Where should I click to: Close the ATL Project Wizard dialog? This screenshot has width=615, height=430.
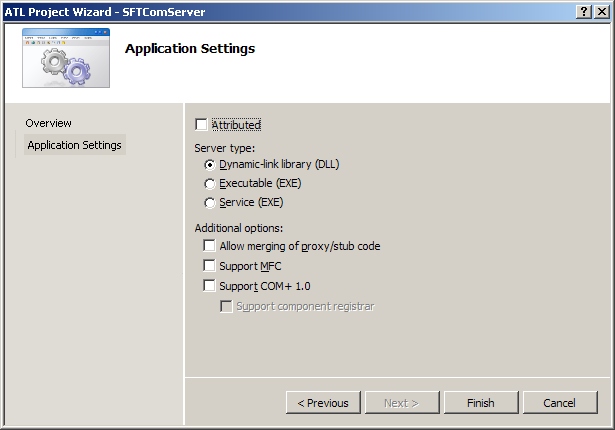pos(600,10)
